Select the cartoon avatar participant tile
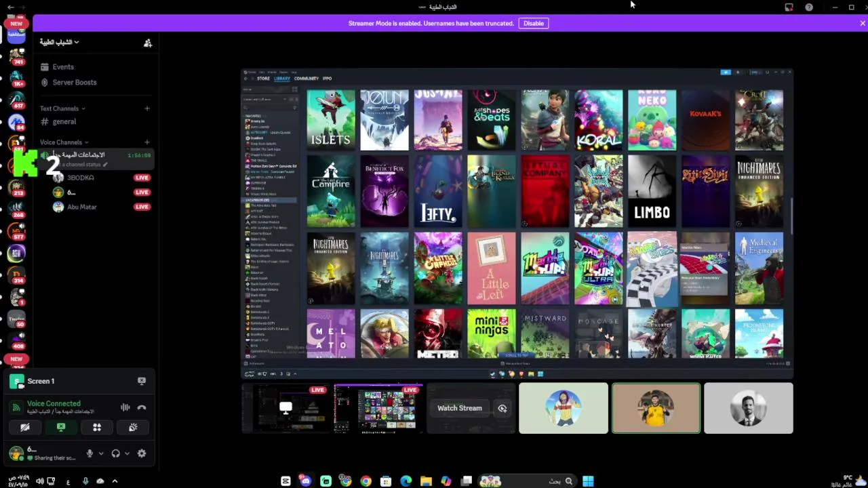 click(564, 408)
